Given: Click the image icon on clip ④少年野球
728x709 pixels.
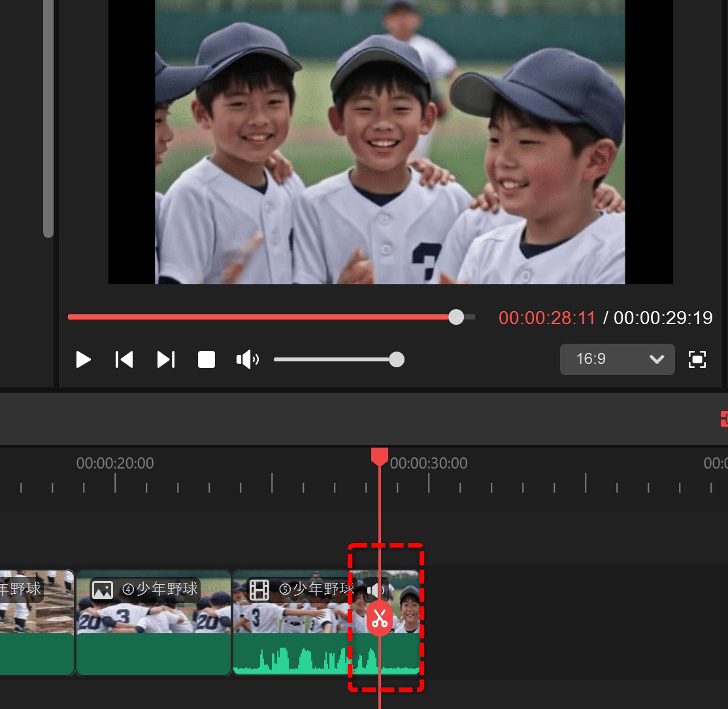Looking at the screenshot, I should click(x=103, y=590).
